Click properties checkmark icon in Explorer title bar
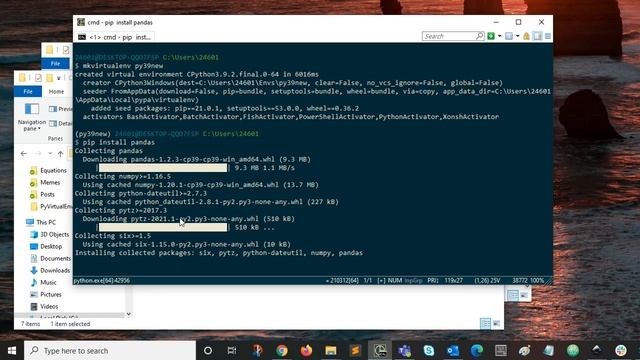Screen dimensions: 640x360 coord(38,78)
